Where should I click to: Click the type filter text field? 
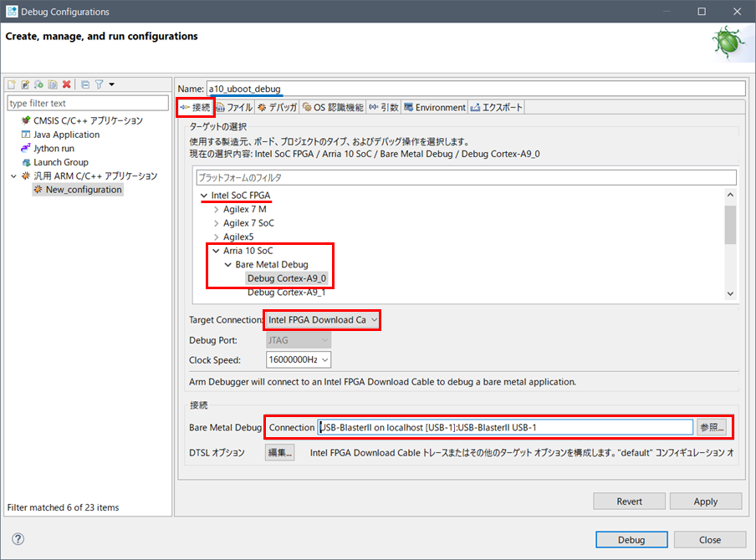click(x=87, y=104)
